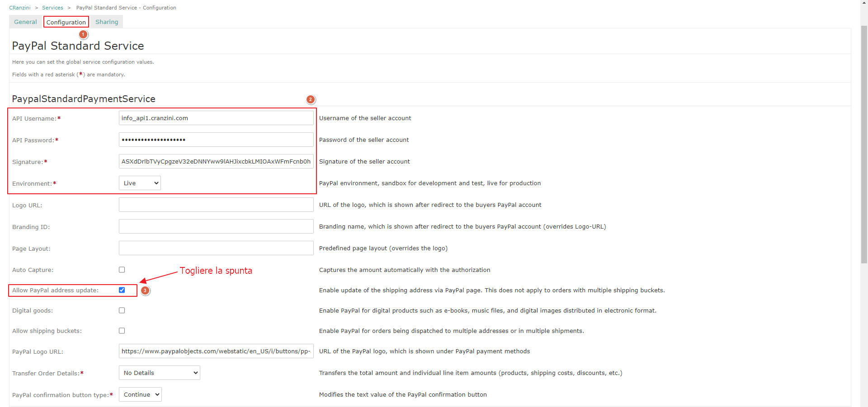Click 'Signature of the seller account' description
This screenshot has height=407, width=868.
point(364,161)
